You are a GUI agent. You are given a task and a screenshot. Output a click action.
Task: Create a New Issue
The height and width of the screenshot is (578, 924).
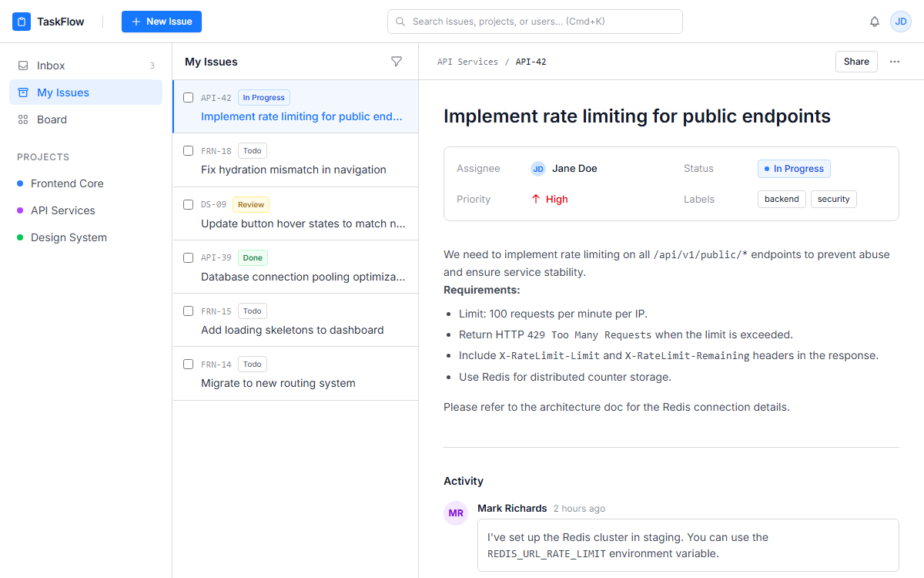pyautogui.click(x=162, y=22)
